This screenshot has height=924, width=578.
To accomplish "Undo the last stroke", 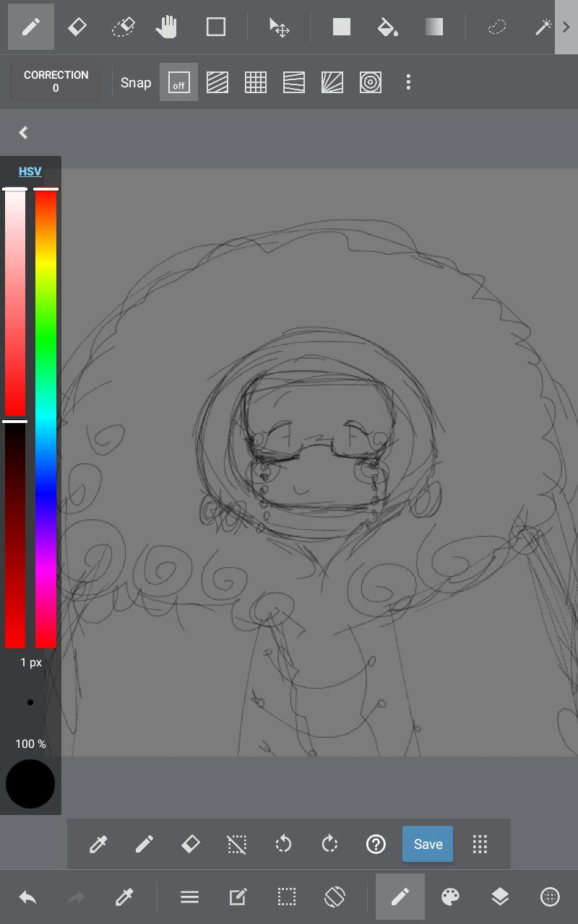I will coord(28,897).
